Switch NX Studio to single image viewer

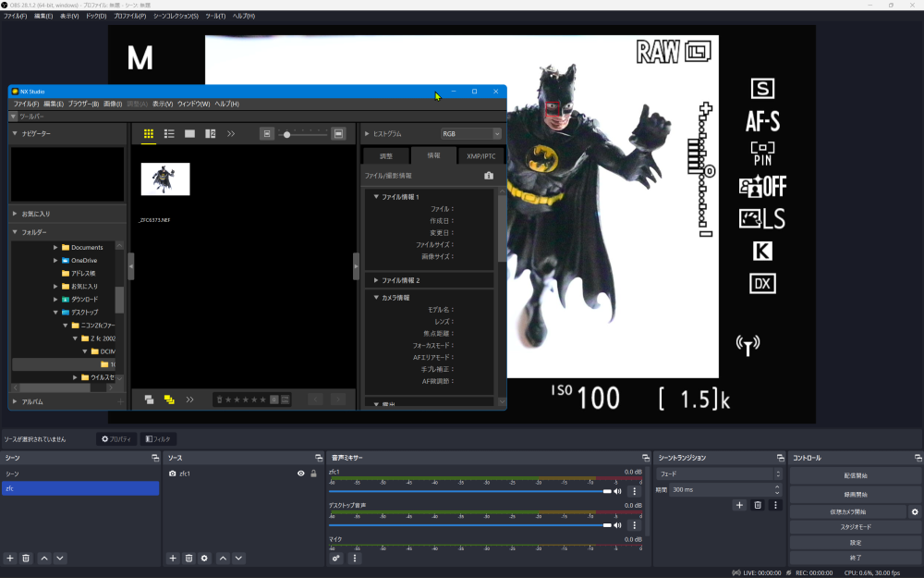point(189,134)
